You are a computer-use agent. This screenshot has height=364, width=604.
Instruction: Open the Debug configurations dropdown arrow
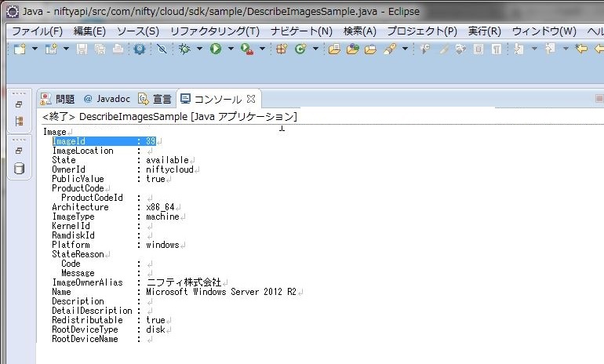coord(199,49)
